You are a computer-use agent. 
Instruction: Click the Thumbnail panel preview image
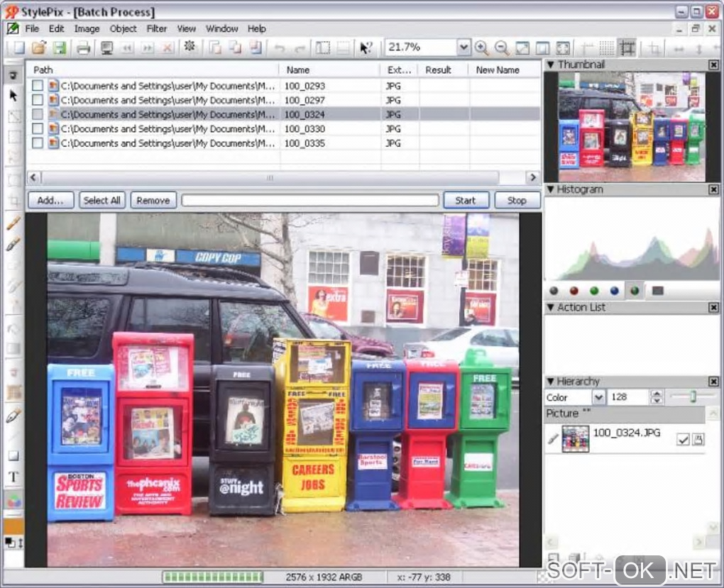click(632, 127)
